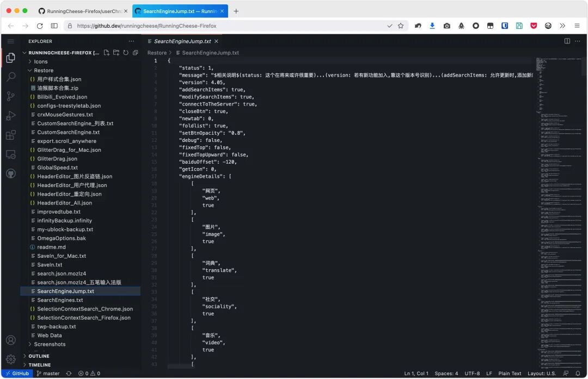Open browser downloads panel

click(432, 26)
